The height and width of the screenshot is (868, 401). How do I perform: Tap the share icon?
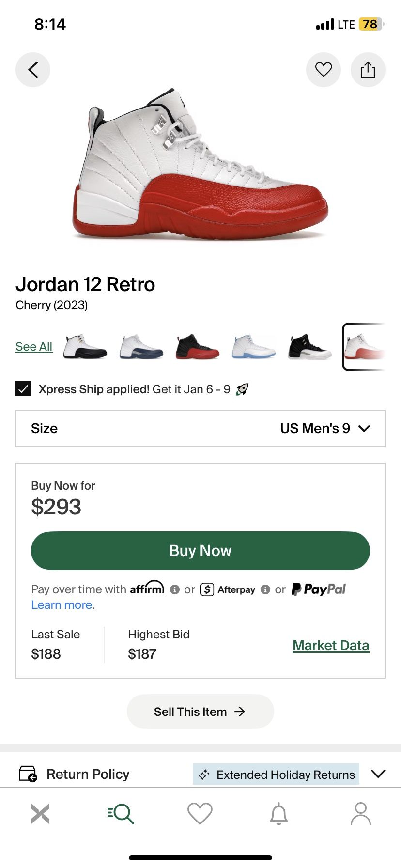click(x=368, y=70)
